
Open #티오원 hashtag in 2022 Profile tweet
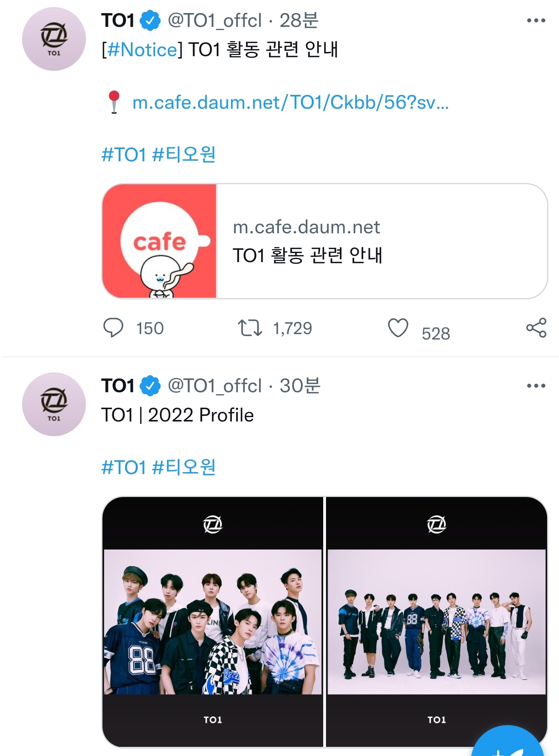click(184, 467)
